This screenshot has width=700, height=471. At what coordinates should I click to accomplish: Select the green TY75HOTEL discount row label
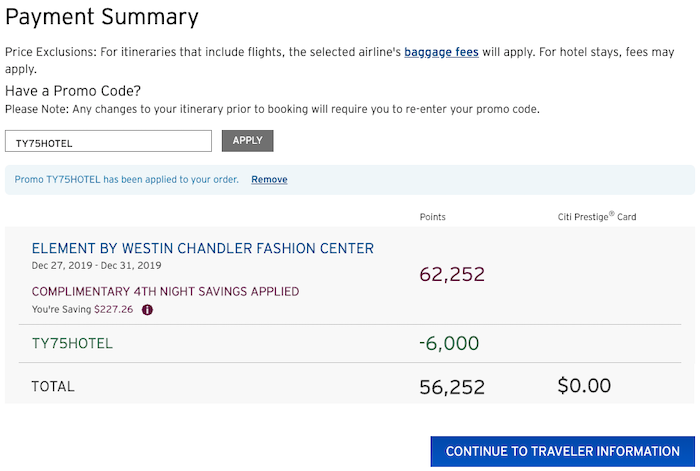72,343
